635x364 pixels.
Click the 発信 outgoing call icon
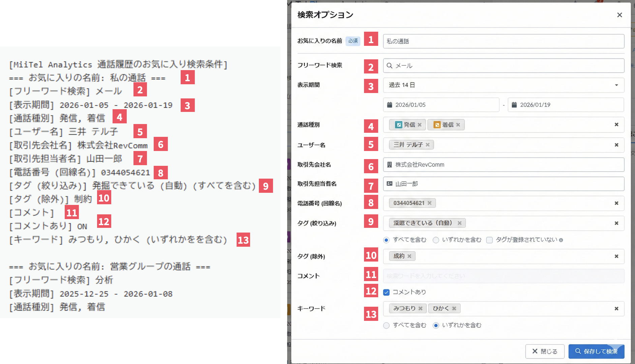[x=398, y=125]
